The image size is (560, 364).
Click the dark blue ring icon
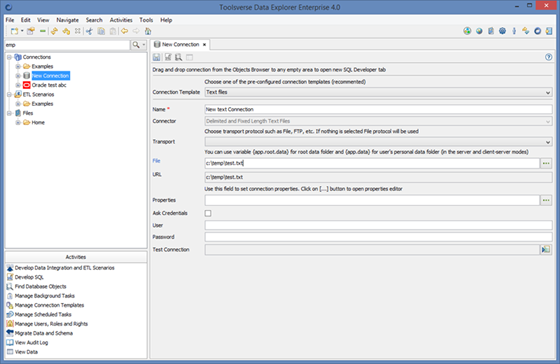pyautogui.click(x=538, y=31)
